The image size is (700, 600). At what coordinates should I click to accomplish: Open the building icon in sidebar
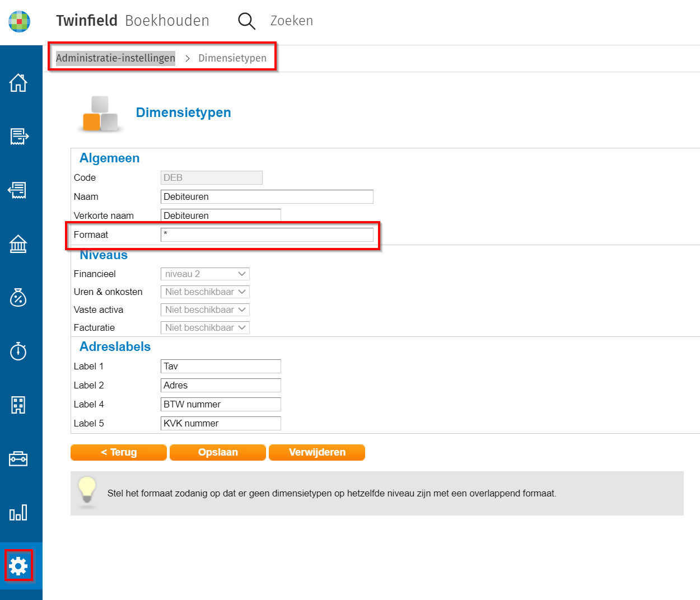point(18,405)
